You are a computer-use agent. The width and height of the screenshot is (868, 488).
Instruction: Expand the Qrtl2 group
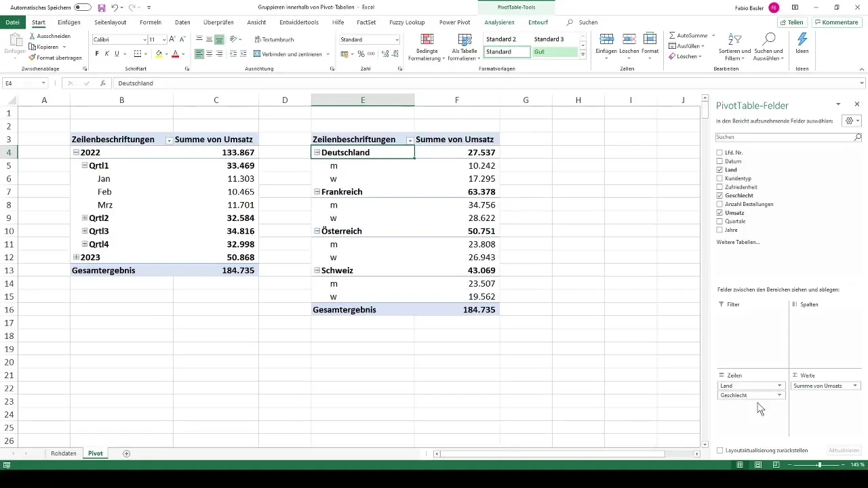pos(84,218)
